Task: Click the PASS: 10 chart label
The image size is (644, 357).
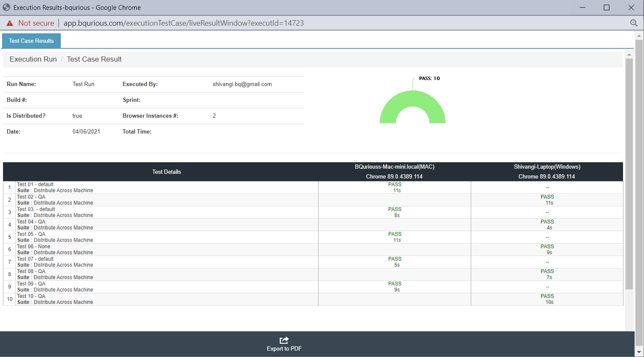Action: [429, 78]
